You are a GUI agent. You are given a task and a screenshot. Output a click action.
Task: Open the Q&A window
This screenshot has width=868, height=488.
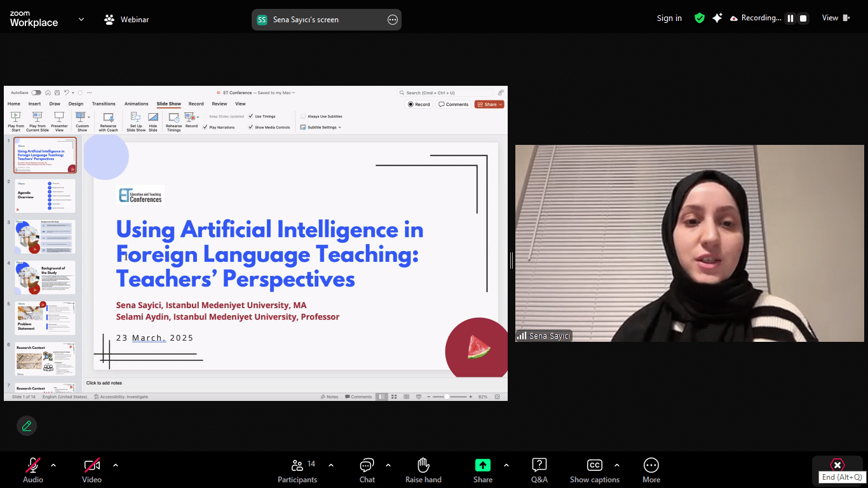tap(539, 470)
